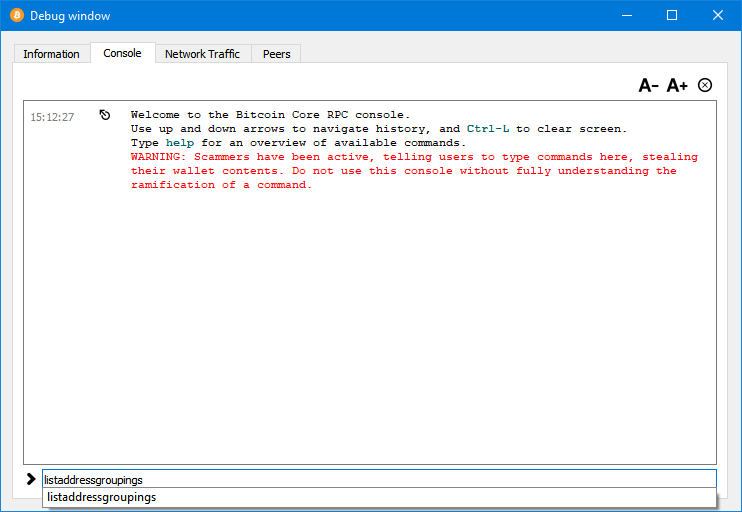The height and width of the screenshot is (512, 742).
Task: Increase console font size with A+
Action: (x=677, y=86)
